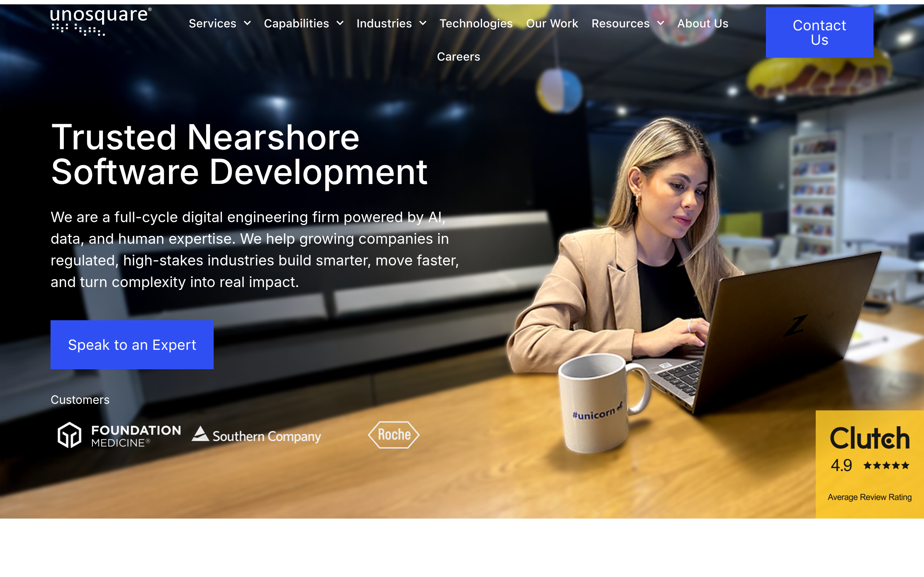Click the unosquare logo

pos(100,22)
